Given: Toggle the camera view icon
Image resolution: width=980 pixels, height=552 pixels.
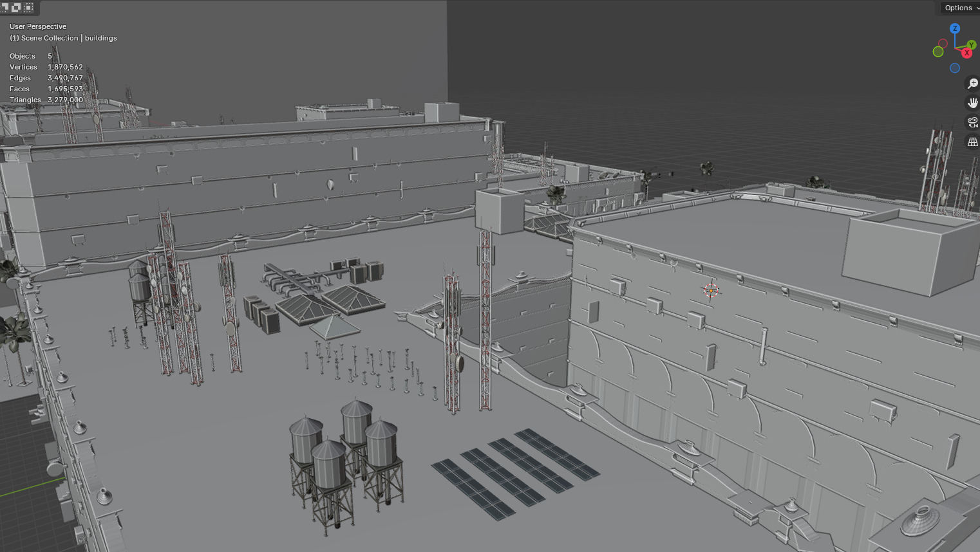Looking at the screenshot, I should (972, 122).
